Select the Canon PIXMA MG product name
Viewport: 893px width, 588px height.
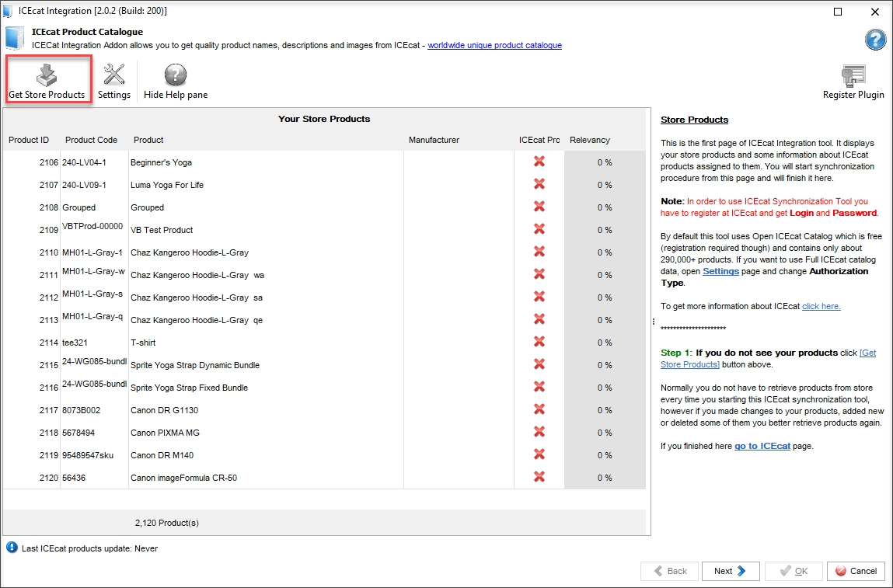[166, 433]
